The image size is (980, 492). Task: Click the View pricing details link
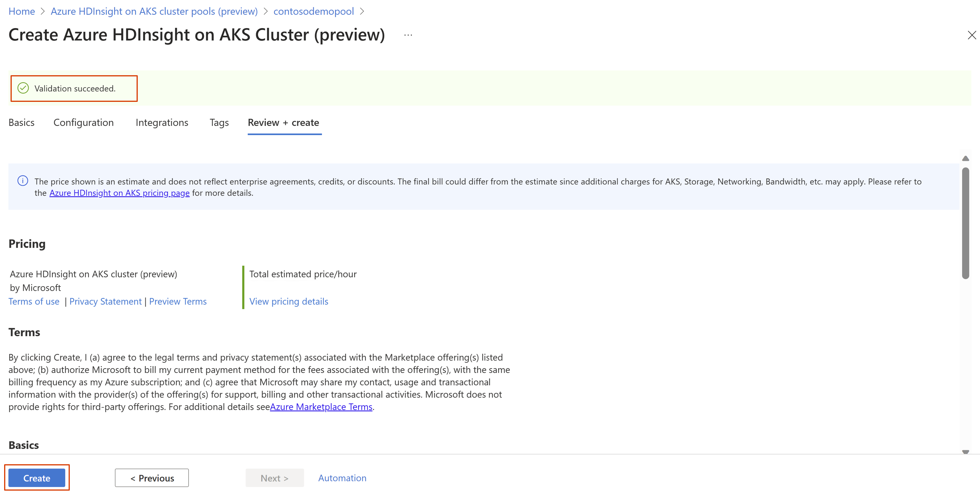[x=288, y=301]
